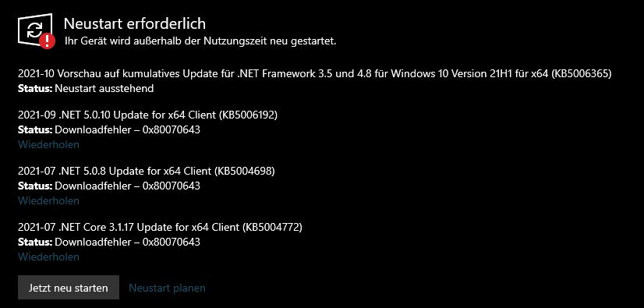Click the Neustart erforderlich heading
Viewport: 644px width, 308px height.
point(135,23)
